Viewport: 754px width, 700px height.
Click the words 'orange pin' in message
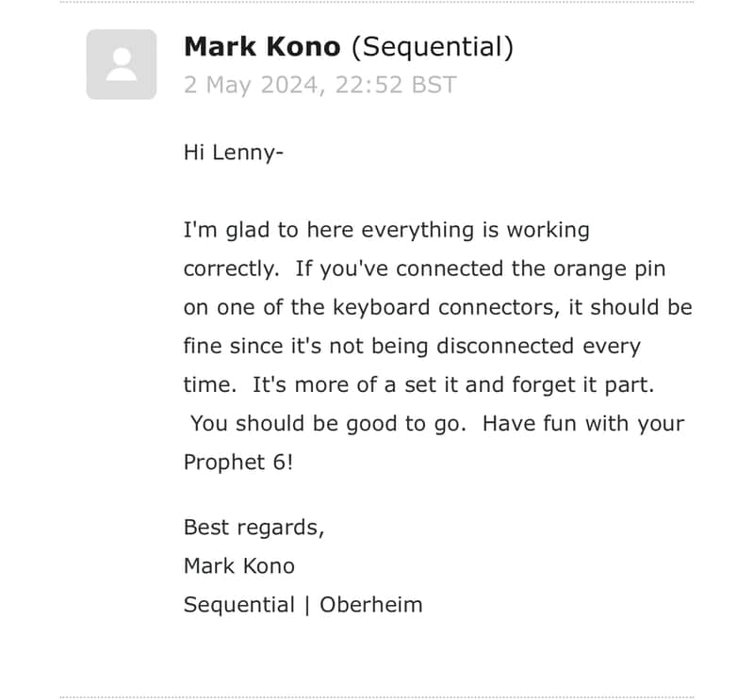click(609, 269)
